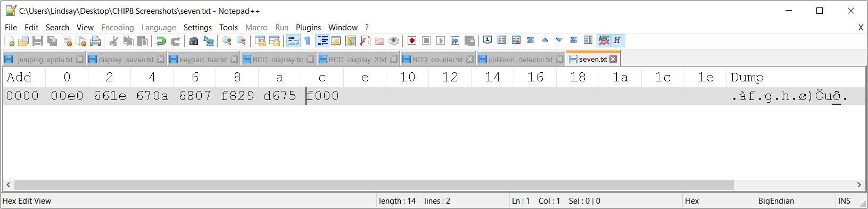The width and height of the screenshot is (868, 209).
Task: Toggle the Folder as Workspace icon
Action: tap(379, 40)
